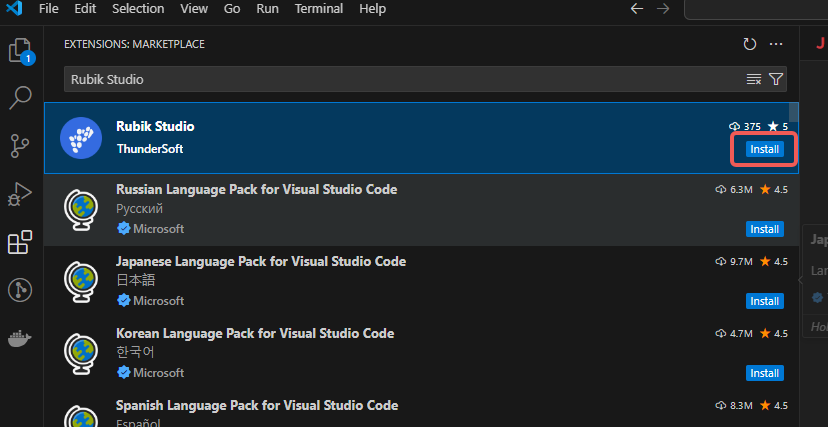Open the Extensions view icon

click(x=21, y=242)
